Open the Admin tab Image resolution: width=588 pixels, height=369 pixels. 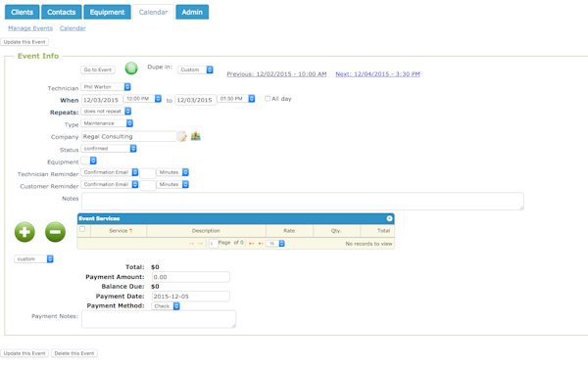pyautogui.click(x=192, y=12)
